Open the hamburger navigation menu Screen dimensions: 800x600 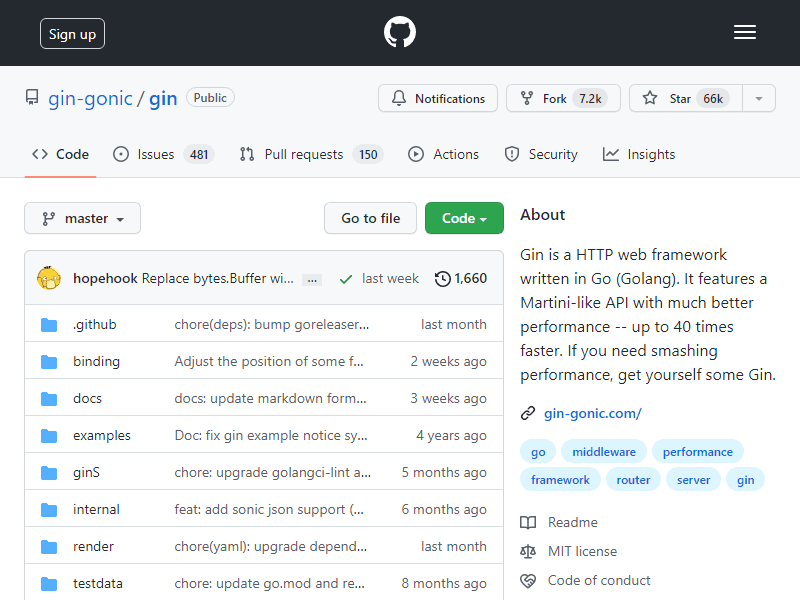click(x=744, y=33)
